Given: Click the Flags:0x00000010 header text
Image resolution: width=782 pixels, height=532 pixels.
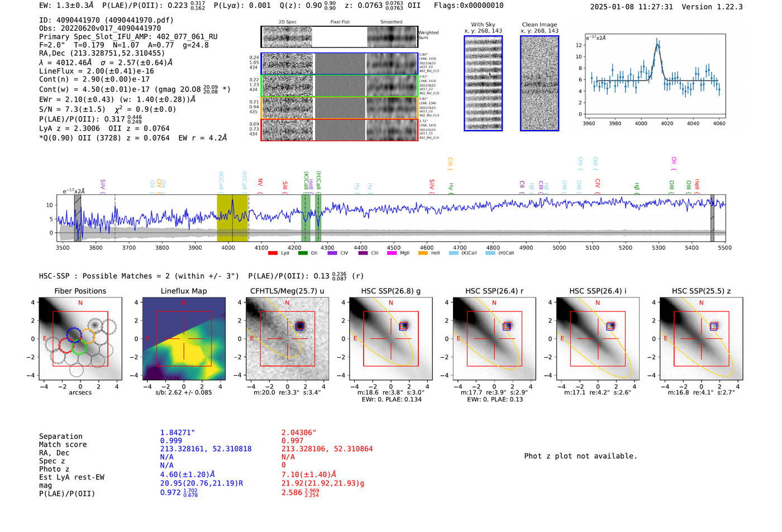Looking at the screenshot, I should tap(469, 6).
